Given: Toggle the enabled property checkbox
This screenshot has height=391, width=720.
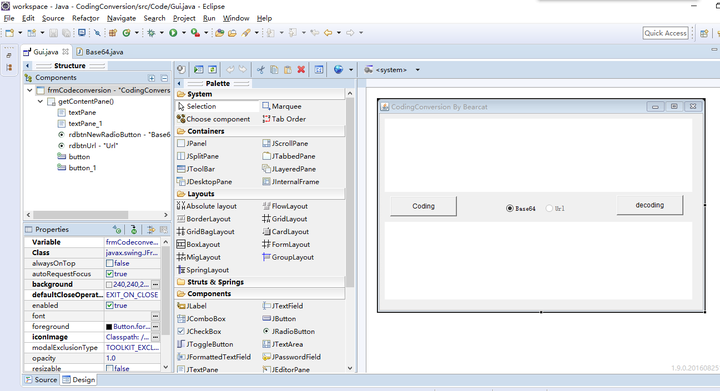Looking at the screenshot, I should pyautogui.click(x=109, y=306).
